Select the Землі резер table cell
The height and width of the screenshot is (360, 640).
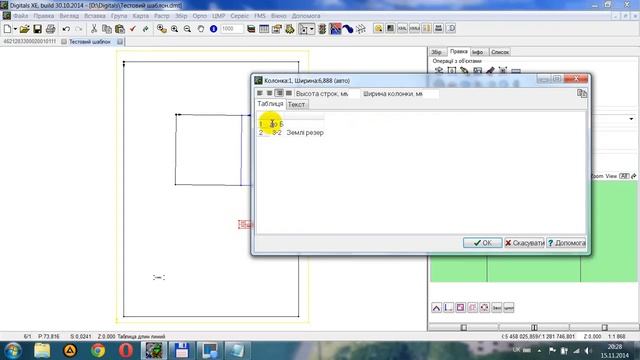[x=305, y=133]
